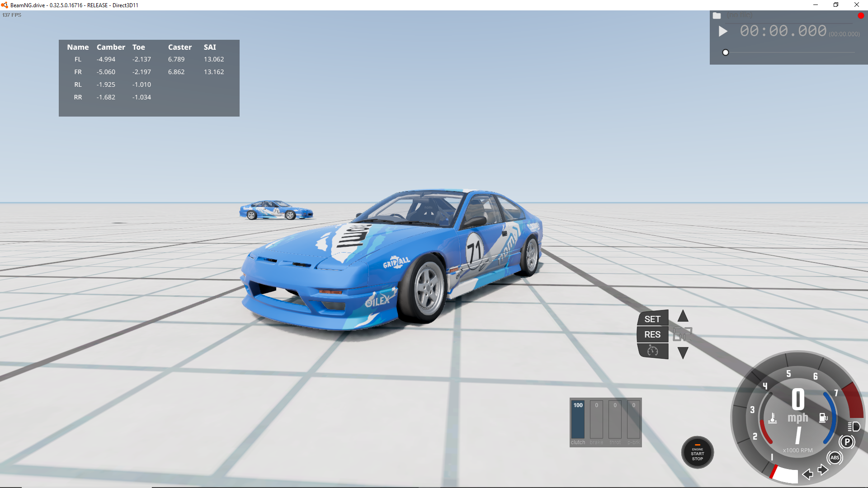Open the replay file folder icon
This screenshot has height=488, width=868.
pyautogui.click(x=717, y=15)
